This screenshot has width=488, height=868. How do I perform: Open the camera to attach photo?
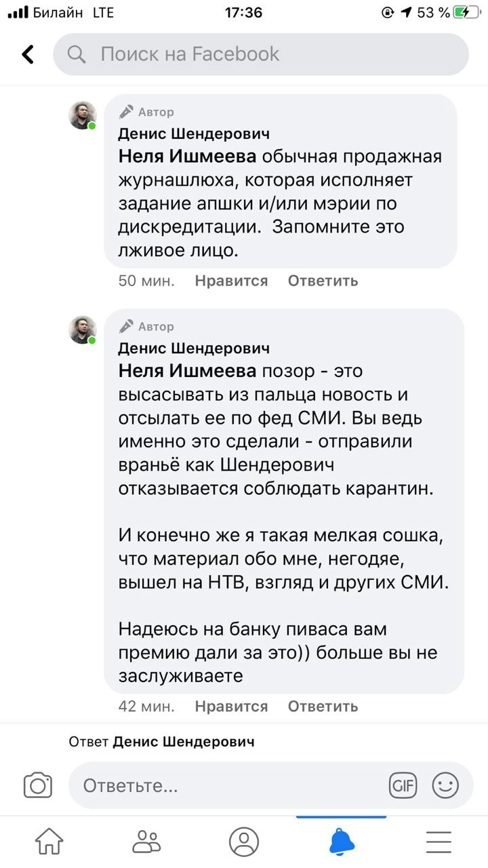pos(38,785)
